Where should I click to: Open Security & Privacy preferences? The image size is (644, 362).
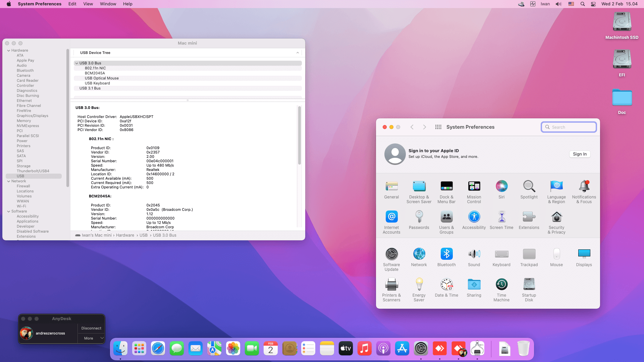556,217
